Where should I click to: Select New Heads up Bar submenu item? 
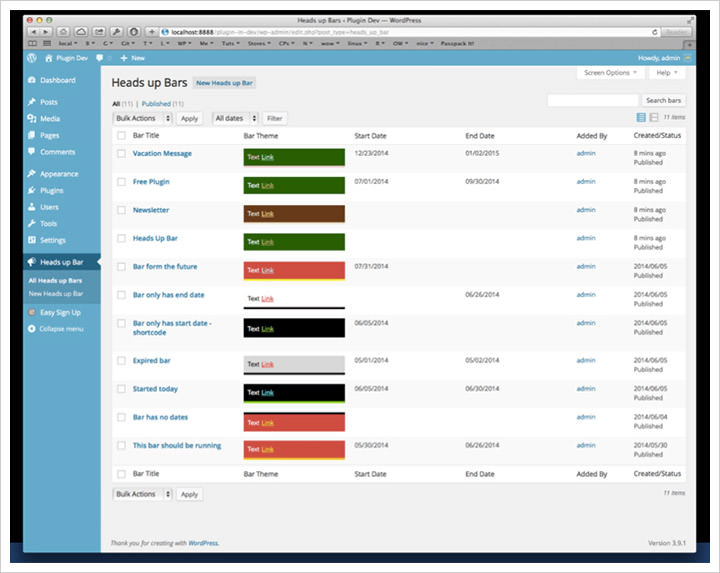pos(56,294)
